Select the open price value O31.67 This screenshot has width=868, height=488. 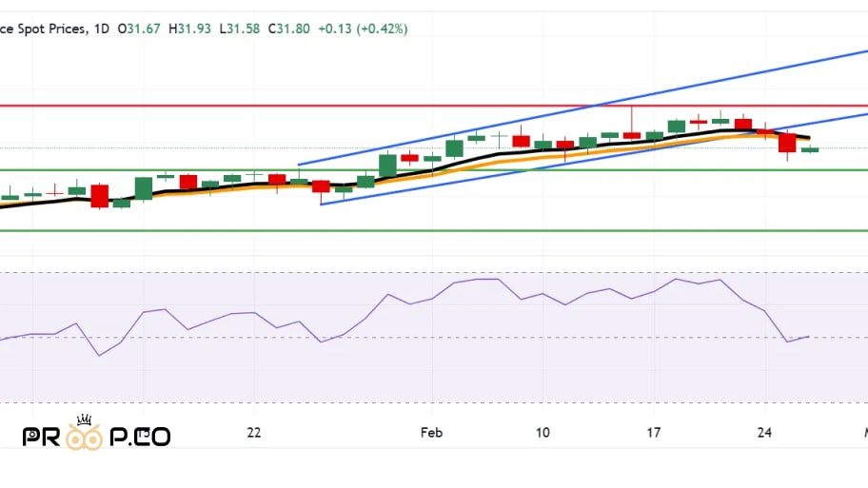click(x=139, y=29)
